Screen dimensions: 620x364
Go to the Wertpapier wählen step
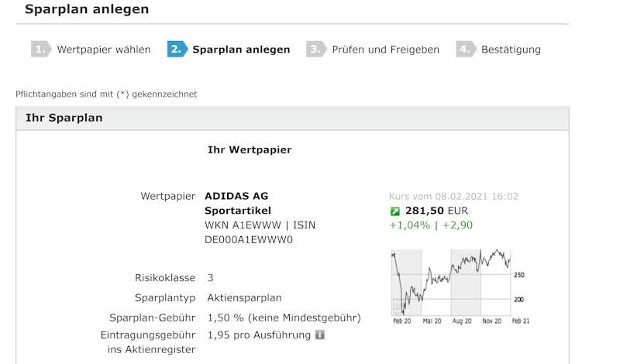tap(103, 50)
